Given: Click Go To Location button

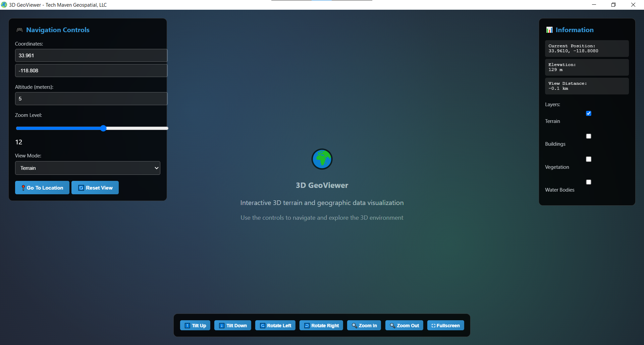Looking at the screenshot, I should pos(42,188).
